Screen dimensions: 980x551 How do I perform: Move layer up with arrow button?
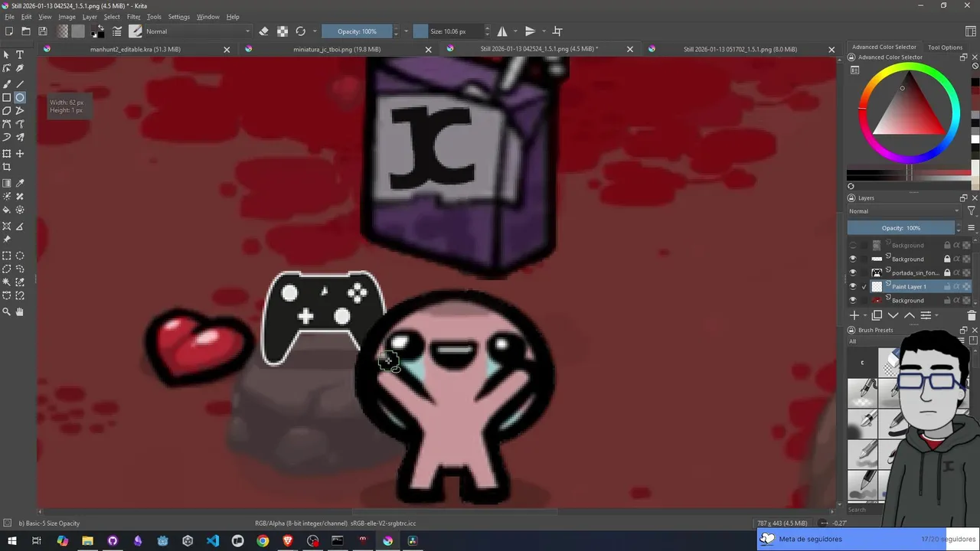909,315
